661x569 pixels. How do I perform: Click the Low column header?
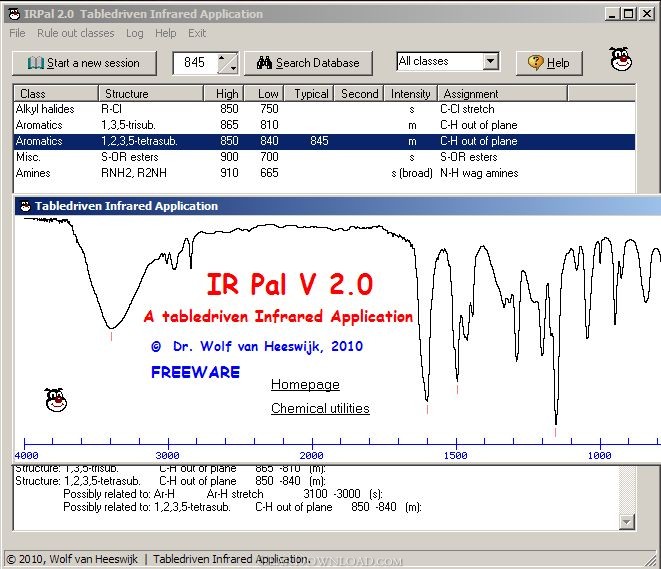click(264, 94)
